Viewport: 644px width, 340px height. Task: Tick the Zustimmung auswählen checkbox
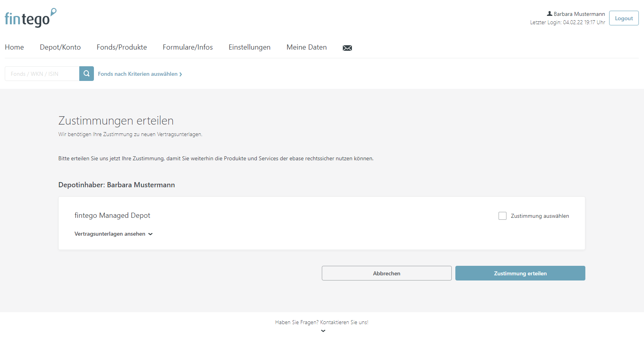(503, 216)
